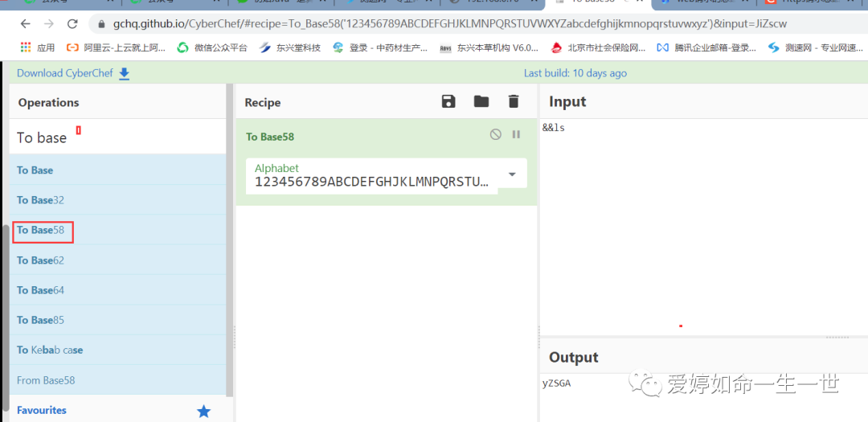The width and height of the screenshot is (868, 422).
Task: Click the Input panel heading
Action: tap(567, 101)
